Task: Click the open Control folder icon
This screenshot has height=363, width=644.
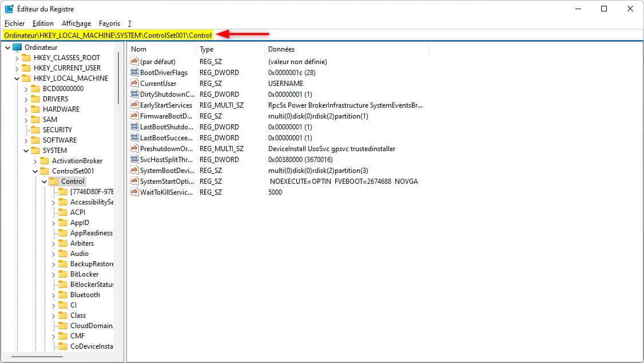Action: pyautogui.click(x=54, y=181)
